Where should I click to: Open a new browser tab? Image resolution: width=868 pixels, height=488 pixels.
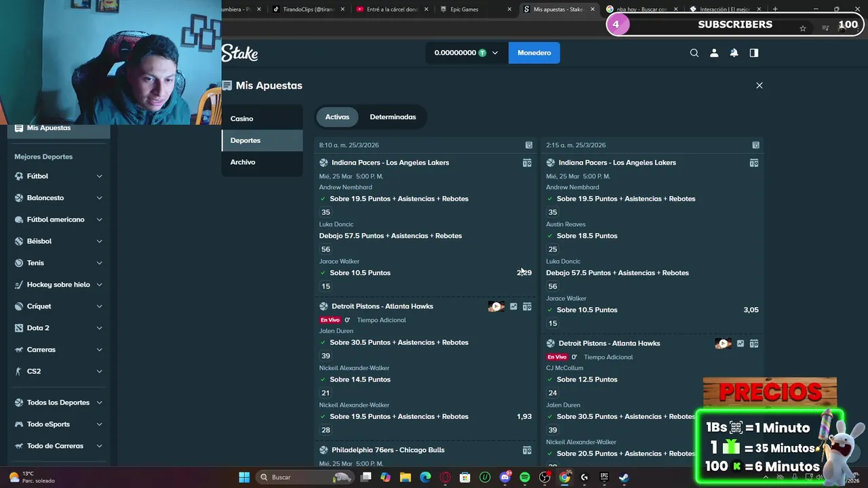[775, 9]
